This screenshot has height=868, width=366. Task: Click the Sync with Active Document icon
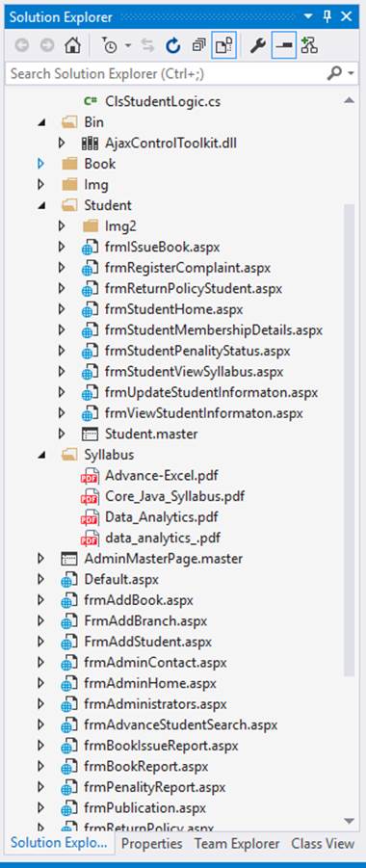147,46
